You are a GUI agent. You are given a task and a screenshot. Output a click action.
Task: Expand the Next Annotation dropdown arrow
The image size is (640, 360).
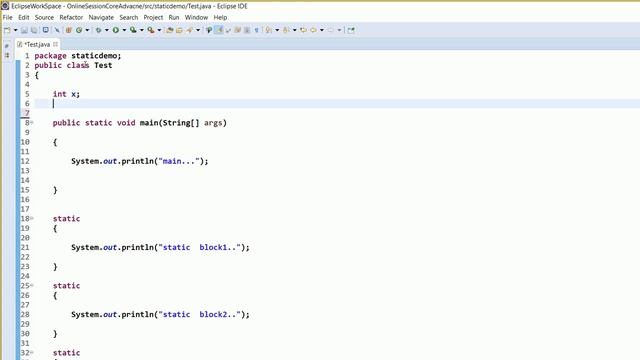[277, 30]
